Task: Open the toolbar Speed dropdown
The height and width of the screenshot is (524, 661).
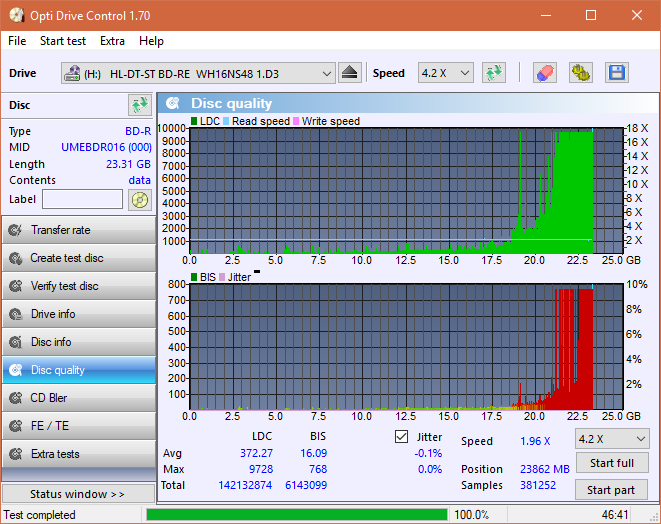Action: point(445,74)
